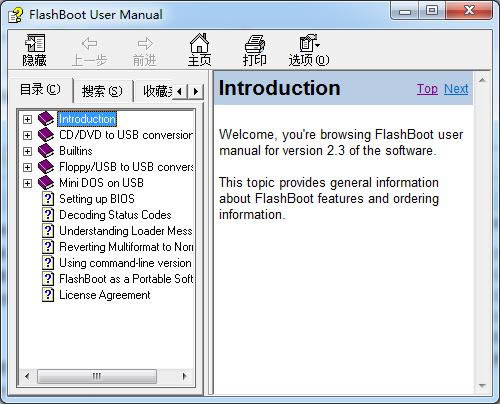500x404 pixels.
Task: Follow the Next link in header
Action: tap(456, 89)
